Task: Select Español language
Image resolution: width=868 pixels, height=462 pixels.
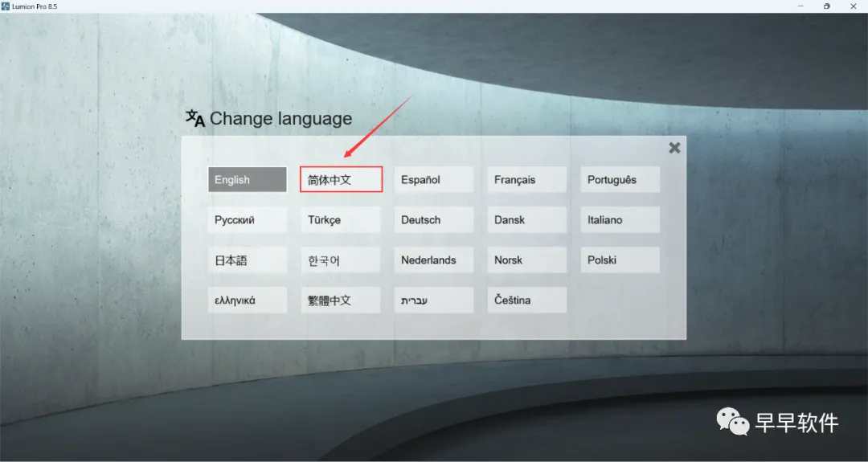Action: pyautogui.click(x=434, y=180)
